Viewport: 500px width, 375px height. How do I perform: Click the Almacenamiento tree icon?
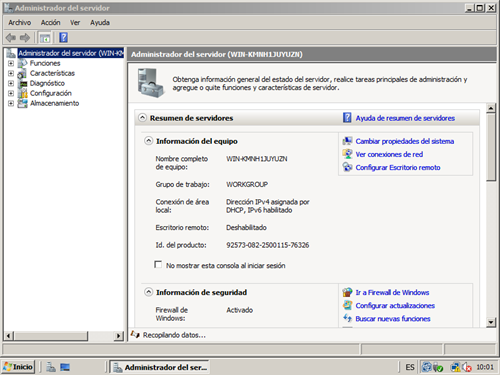22,103
